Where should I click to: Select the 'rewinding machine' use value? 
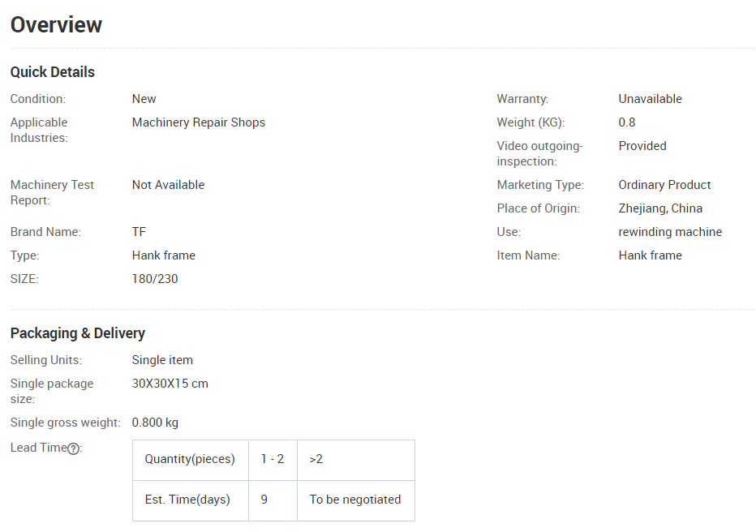(670, 232)
